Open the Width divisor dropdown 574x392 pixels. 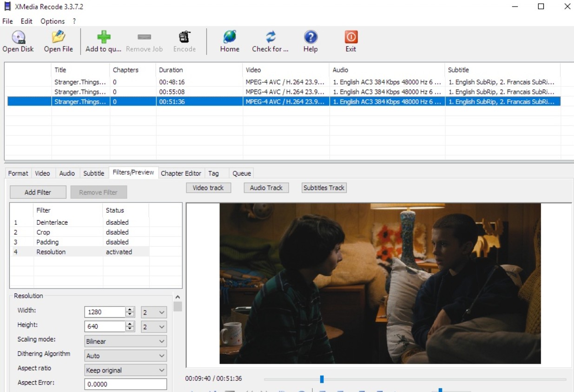(x=154, y=313)
